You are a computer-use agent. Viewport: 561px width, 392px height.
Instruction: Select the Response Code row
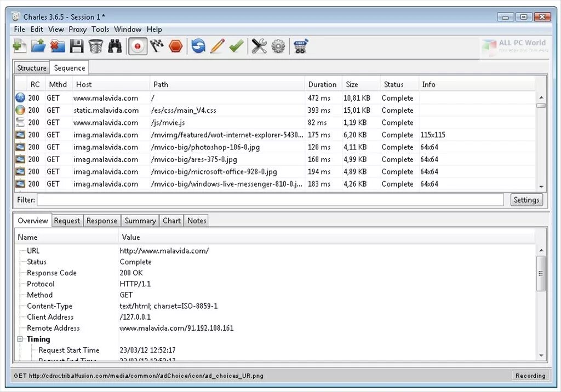275,273
